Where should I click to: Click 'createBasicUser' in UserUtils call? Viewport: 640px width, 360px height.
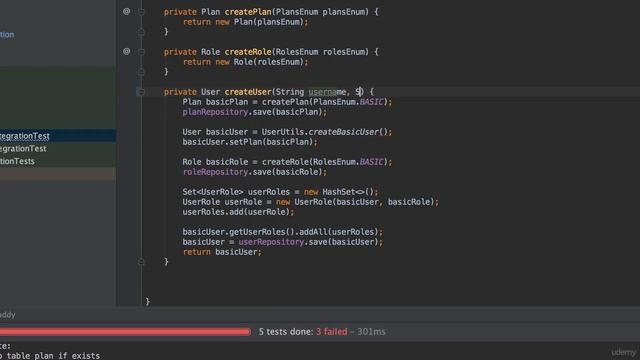tap(343, 132)
